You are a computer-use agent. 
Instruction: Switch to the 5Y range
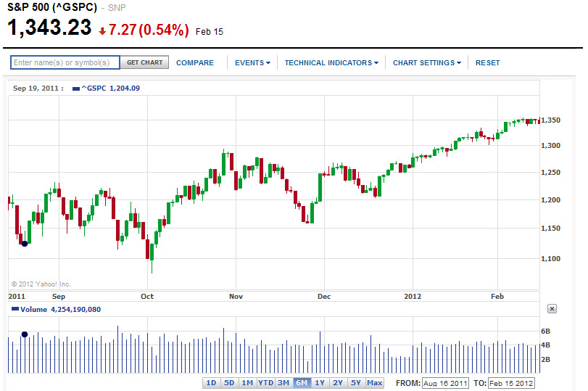point(356,383)
